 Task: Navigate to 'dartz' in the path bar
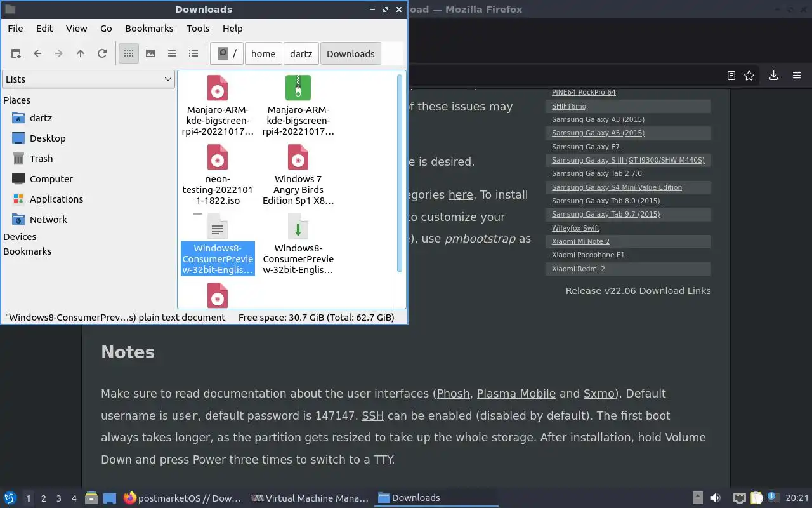301,54
